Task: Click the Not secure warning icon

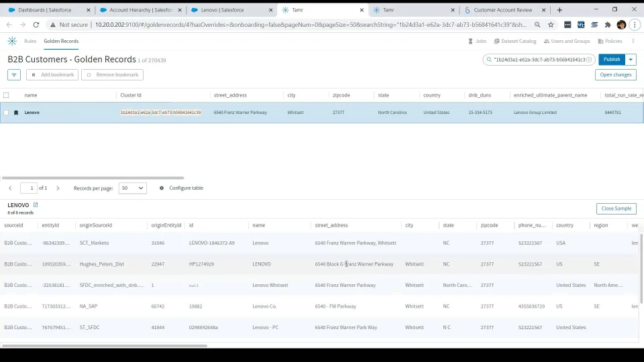Action: [52, 25]
